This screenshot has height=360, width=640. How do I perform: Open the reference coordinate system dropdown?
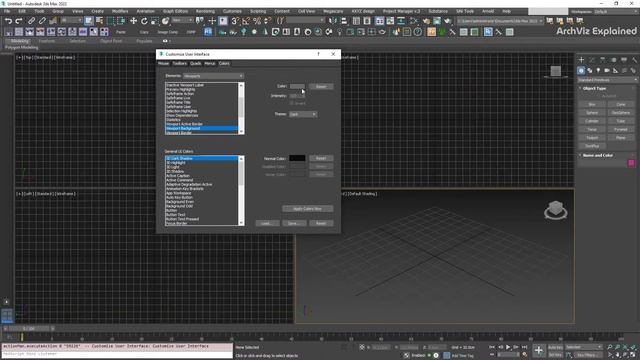point(182,20)
